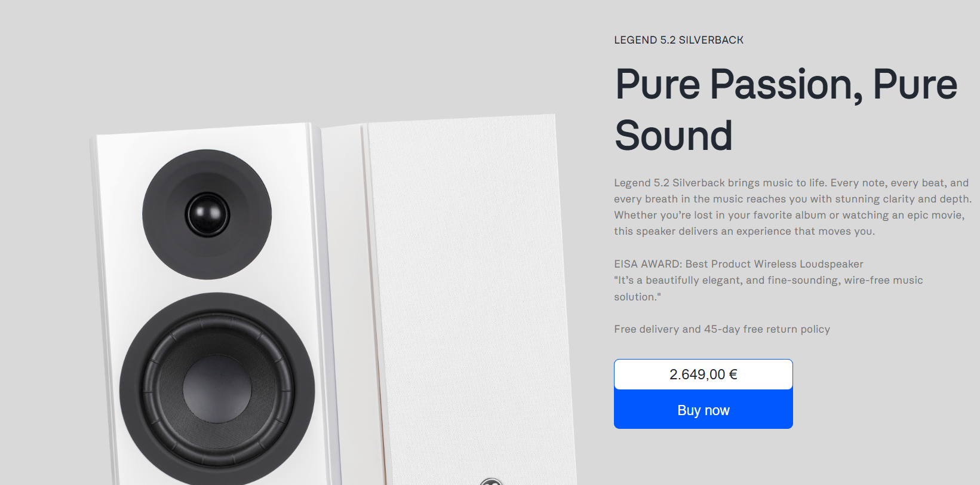Screen dimensions: 980x485
Task: Click the Free delivery and 45-day return text
Action: point(722,329)
